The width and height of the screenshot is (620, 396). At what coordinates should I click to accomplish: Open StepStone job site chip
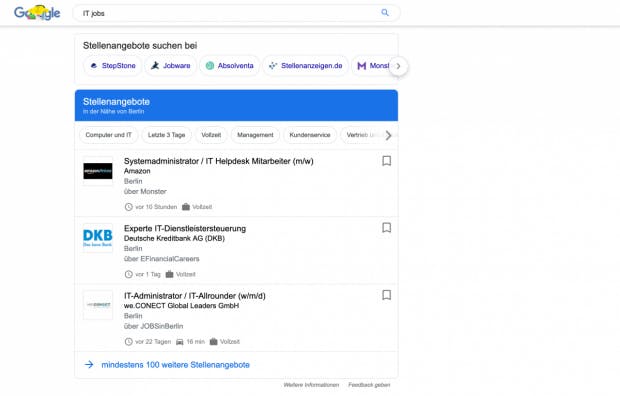click(113, 66)
